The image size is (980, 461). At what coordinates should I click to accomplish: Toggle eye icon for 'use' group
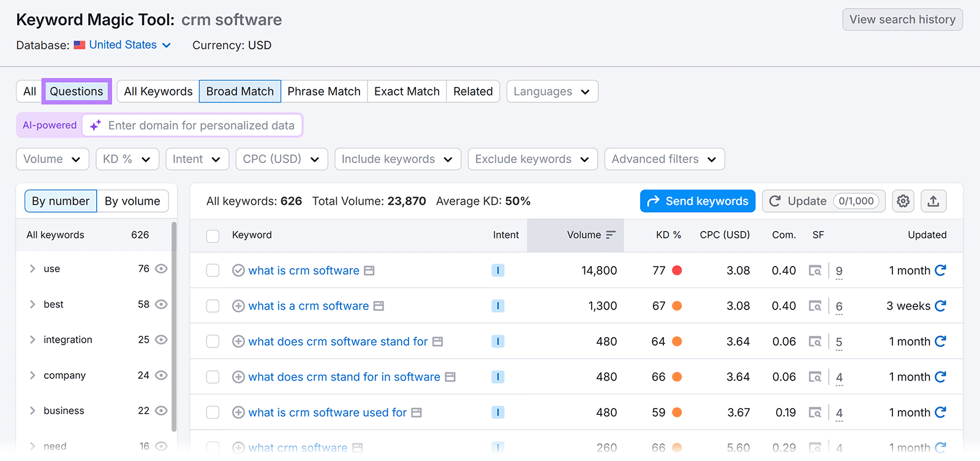click(161, 269)
